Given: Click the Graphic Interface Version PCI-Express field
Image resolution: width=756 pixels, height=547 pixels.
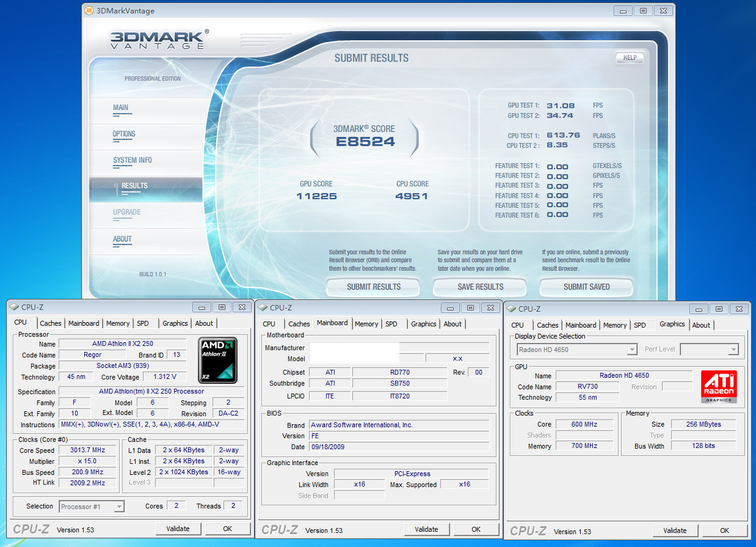Looking at the screenshot, I should coord(412,474).
